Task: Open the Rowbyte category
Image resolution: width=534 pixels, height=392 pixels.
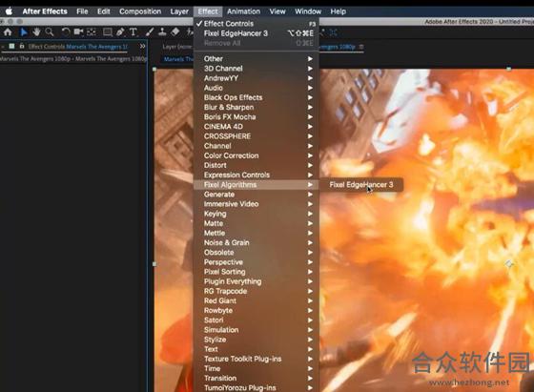Action: 257,311
